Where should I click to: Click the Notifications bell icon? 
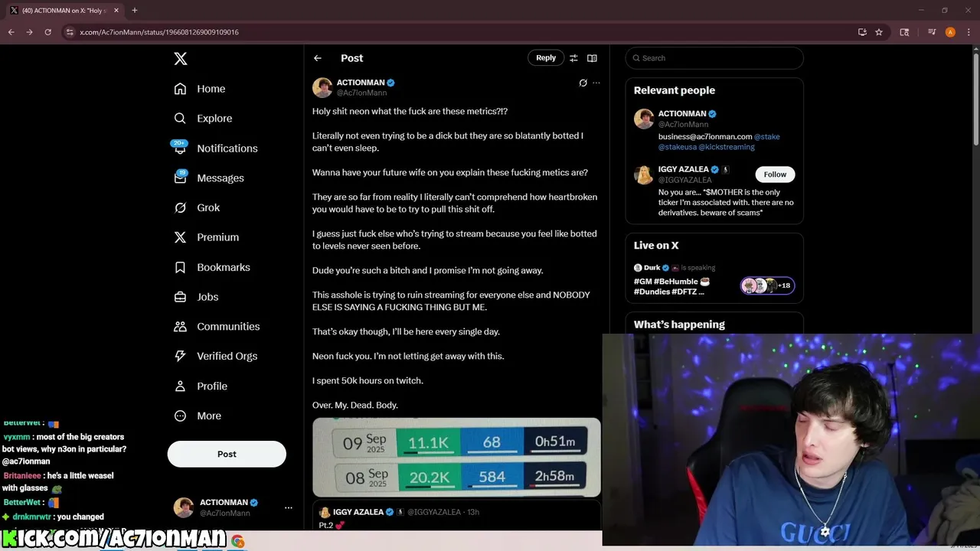180,148
